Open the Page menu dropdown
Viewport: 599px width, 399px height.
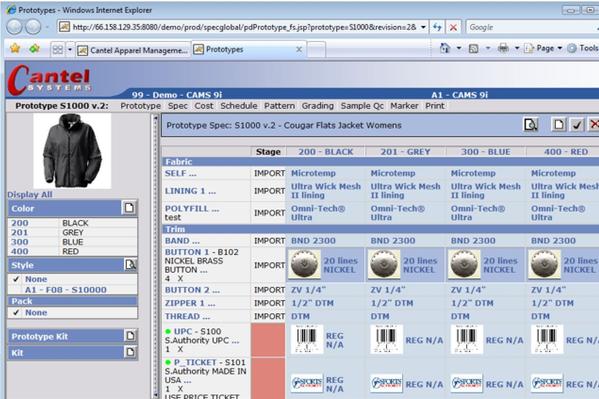tap(544, 48)
